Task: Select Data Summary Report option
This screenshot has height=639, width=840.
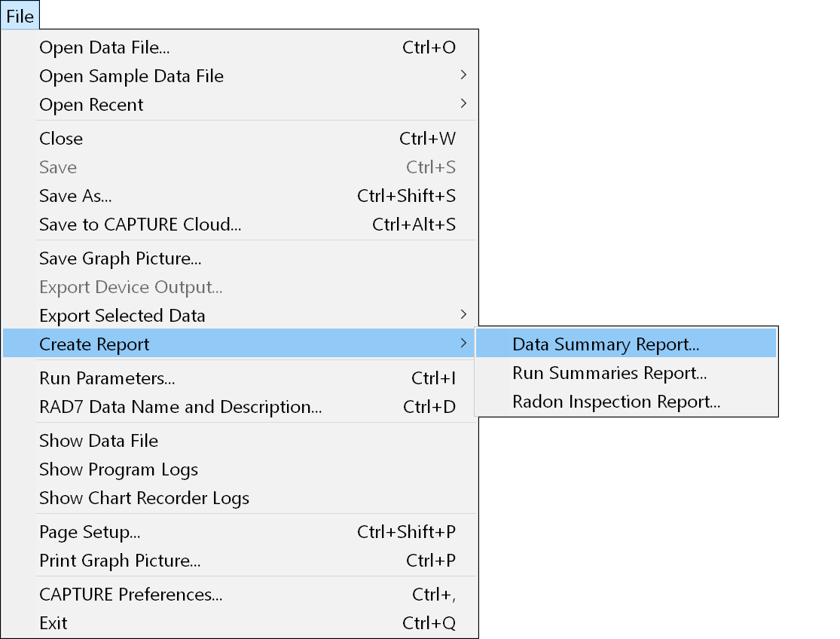Action: pos(606,344)
